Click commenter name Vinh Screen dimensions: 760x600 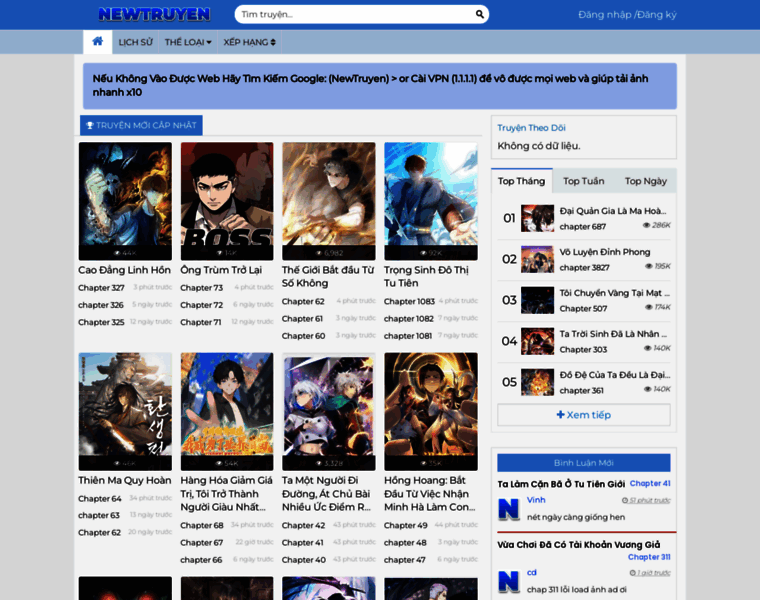[x=536, y=500]
